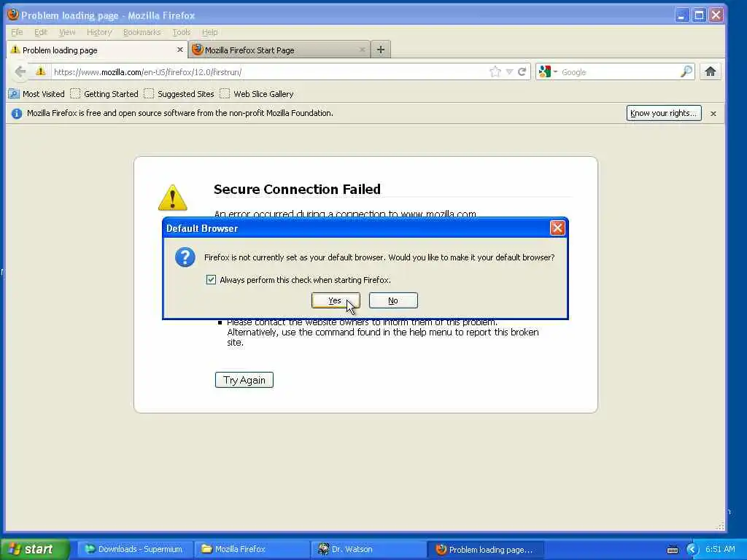The width and height of the screenshot is (747, 560).
Task: Dismiss the Mozilla Foundation notification bar
Action: (713, 113)
